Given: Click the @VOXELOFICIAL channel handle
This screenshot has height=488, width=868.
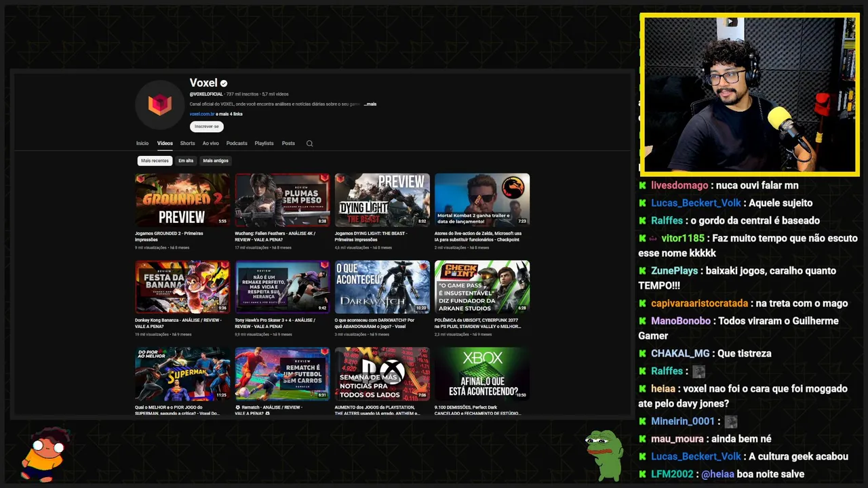Looking at the screenshot, I should coord(206,94).
